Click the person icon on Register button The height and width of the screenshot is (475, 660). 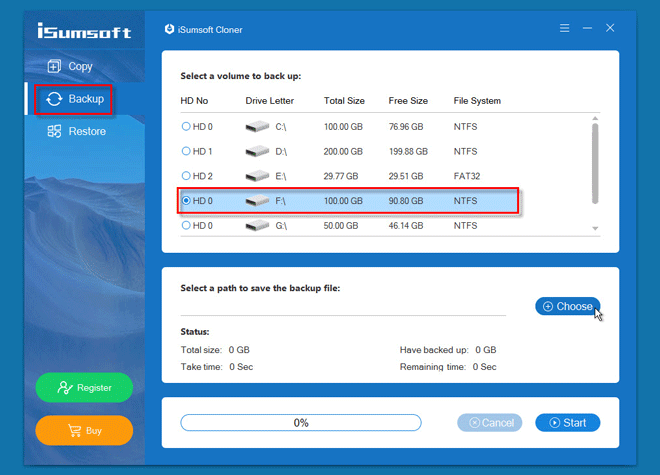65,387
